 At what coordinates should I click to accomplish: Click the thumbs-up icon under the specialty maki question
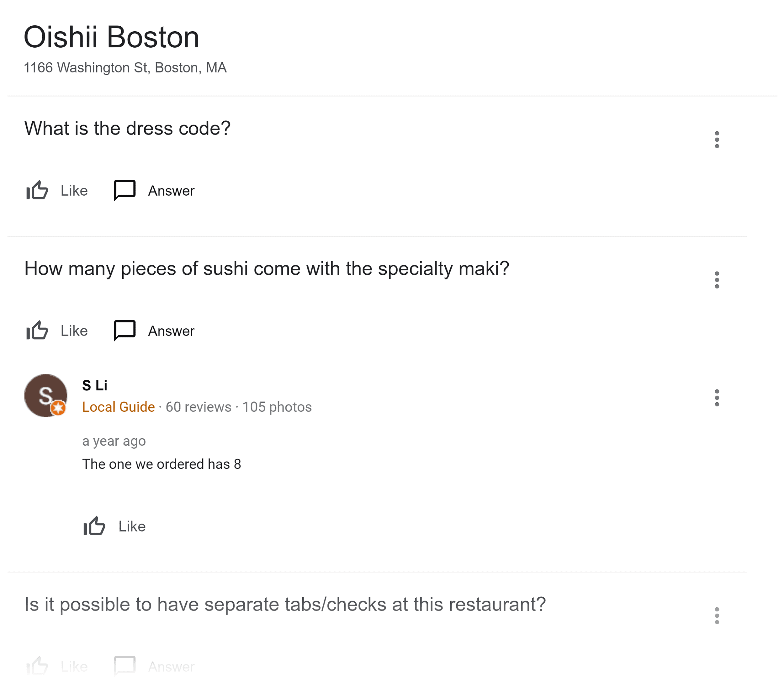(37, 330)
